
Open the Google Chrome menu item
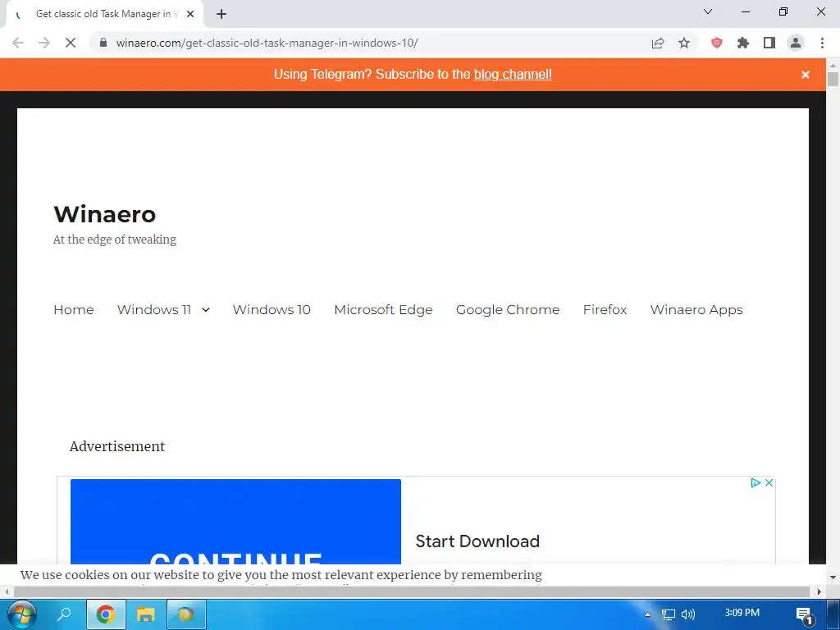pyautogui.click(x=507, y=309)
